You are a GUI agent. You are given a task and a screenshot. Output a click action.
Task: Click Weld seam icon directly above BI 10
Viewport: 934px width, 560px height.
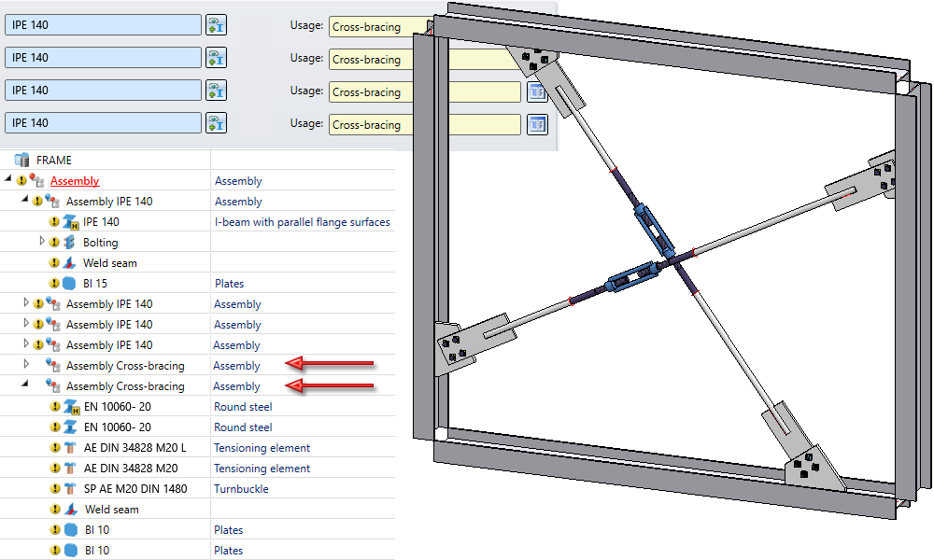pos(71,509)
